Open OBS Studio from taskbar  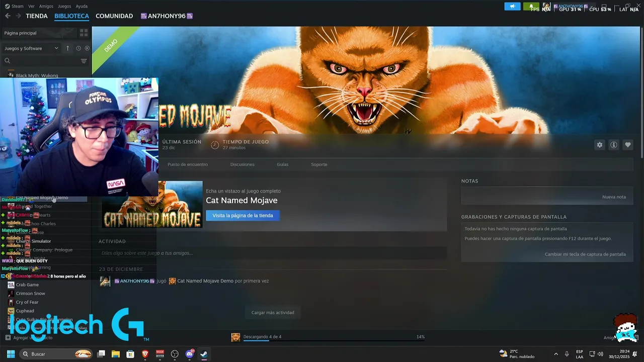click(x=175, y=354)
